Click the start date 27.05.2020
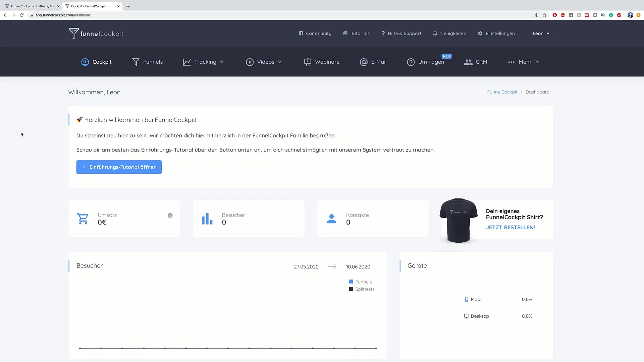The height and width of the screenshot is (362, 644). [x=306, y=267]
